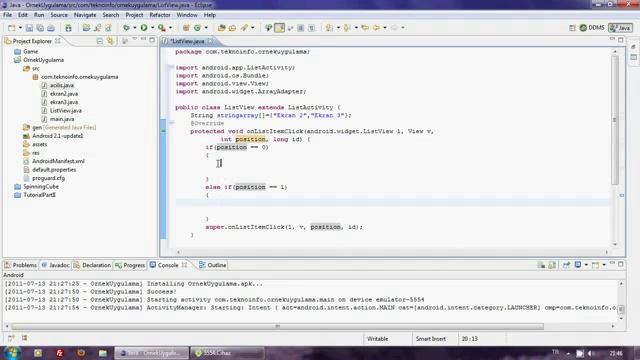Click the Save All toolbar icon

pos(40,28)
